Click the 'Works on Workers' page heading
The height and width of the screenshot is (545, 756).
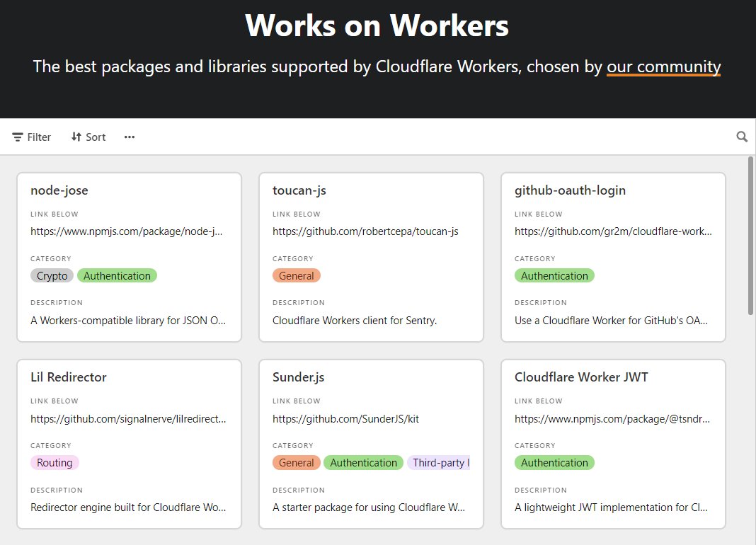click(x=377, y=25)
